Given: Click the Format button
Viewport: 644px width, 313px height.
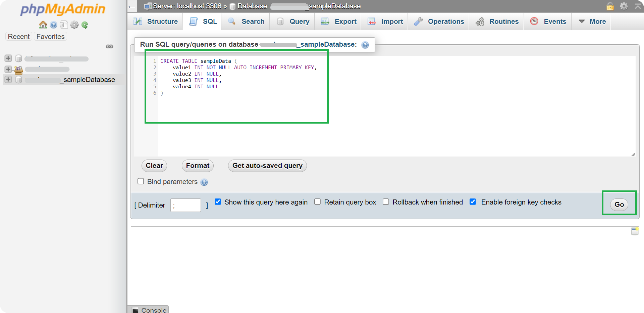Looking at the screenshot, I should (198, 166).
